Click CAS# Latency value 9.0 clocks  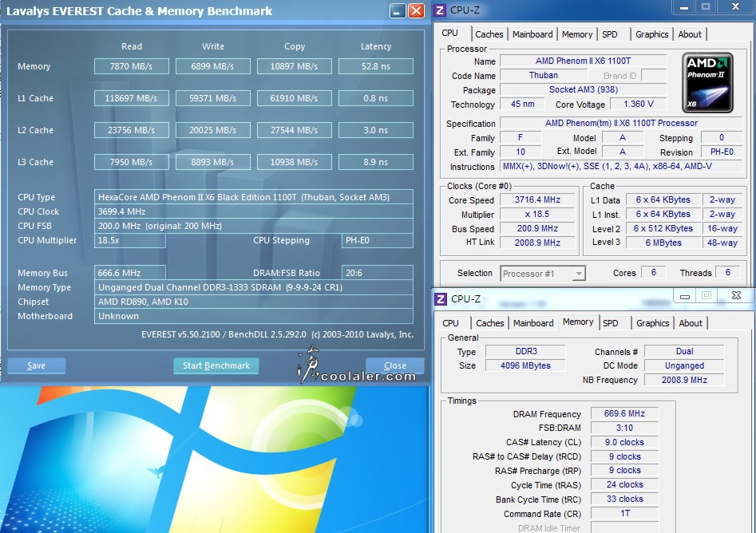(x=624, y=442)
